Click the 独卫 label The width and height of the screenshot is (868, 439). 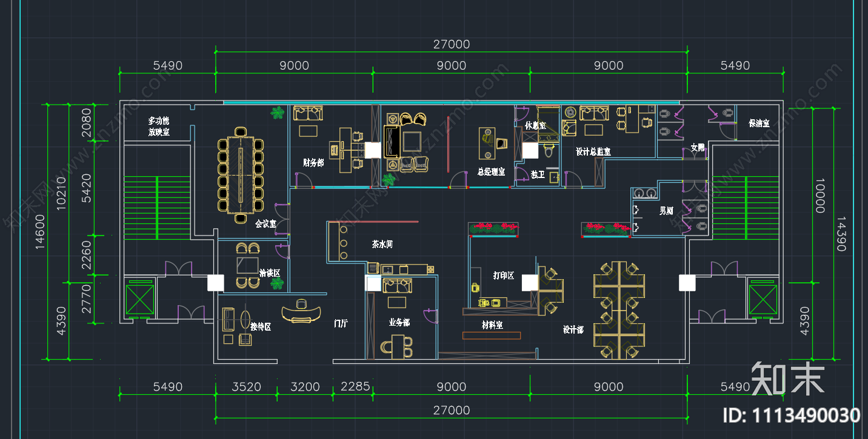538,174
